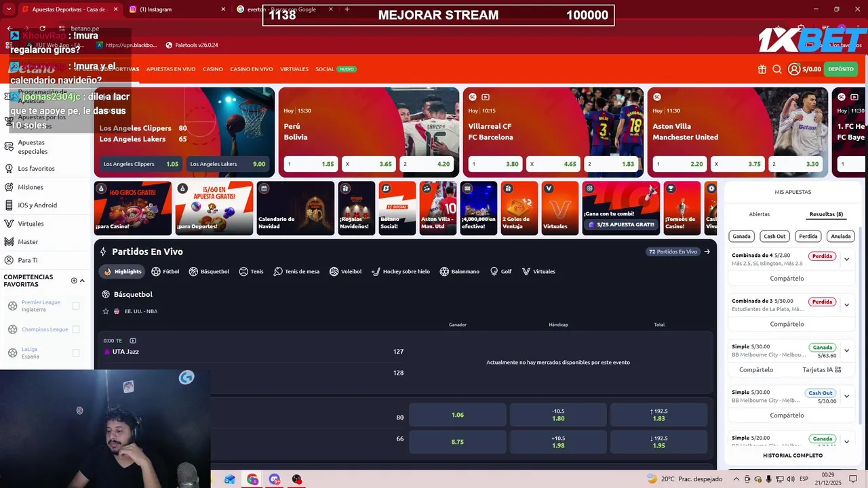Screen dimensions: 868x488
Task: Select the -10.5 handicap odds 1.80
Action: [x=558, y=415]
